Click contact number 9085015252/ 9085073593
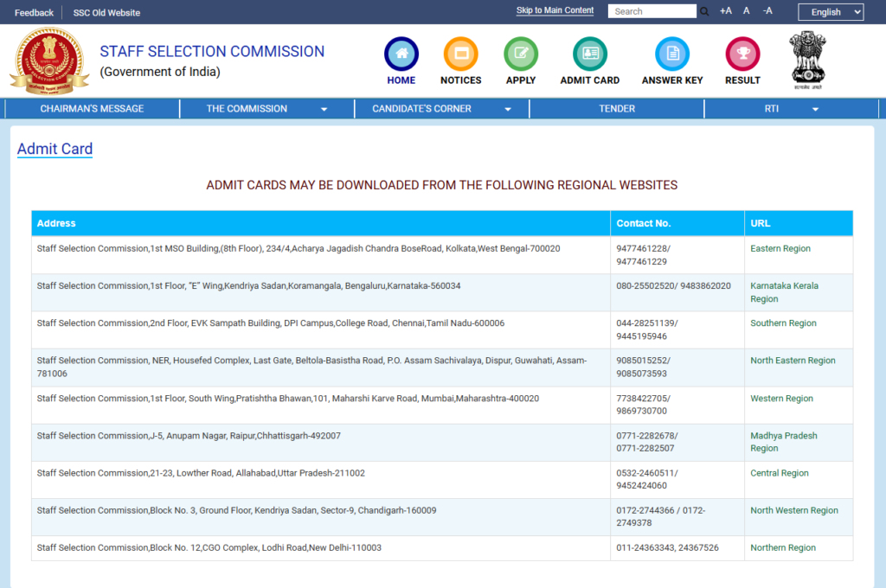This screenshot has width=886, height=588. click(643, 367)
